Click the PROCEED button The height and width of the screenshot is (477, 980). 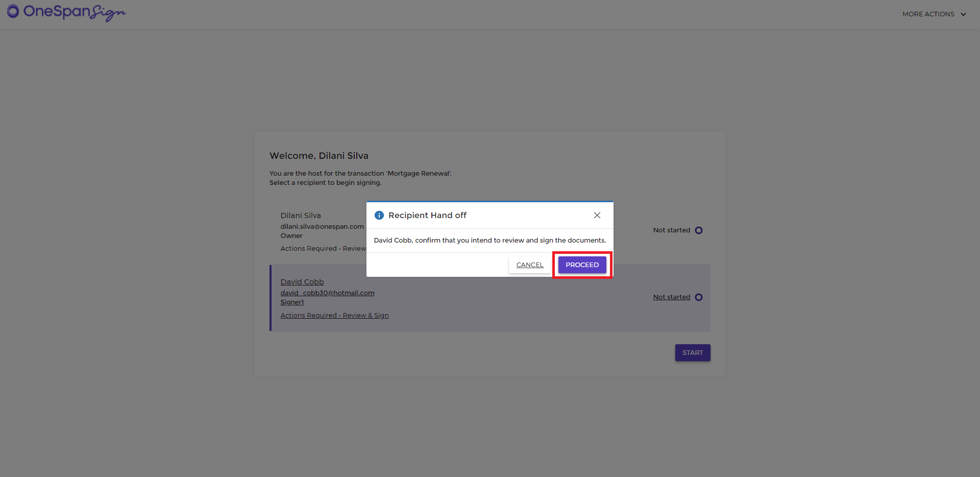click(582, 265)
